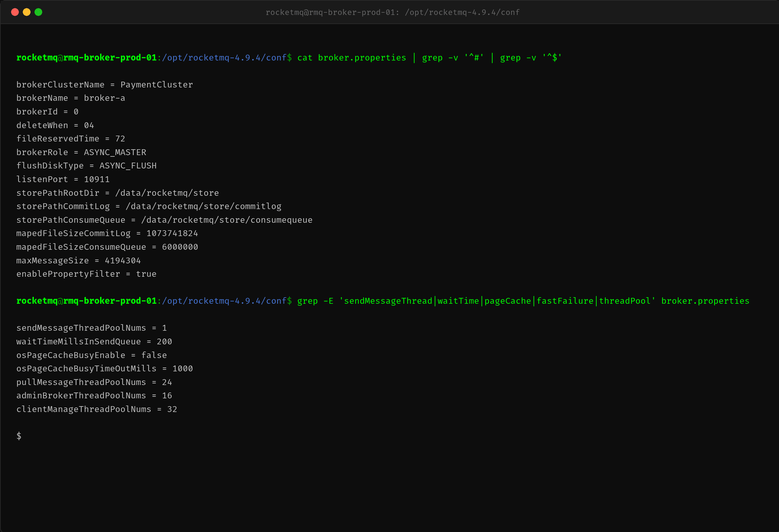Image resolution: width=779 pixels, height=532 pixels.
Task: Select the line 'brokerName = broker-a'
Action: pos(71,98)
